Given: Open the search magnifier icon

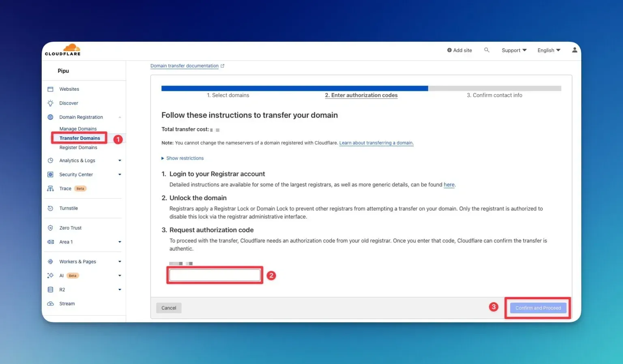Looking at the screenshot, I should click(487, 50).
